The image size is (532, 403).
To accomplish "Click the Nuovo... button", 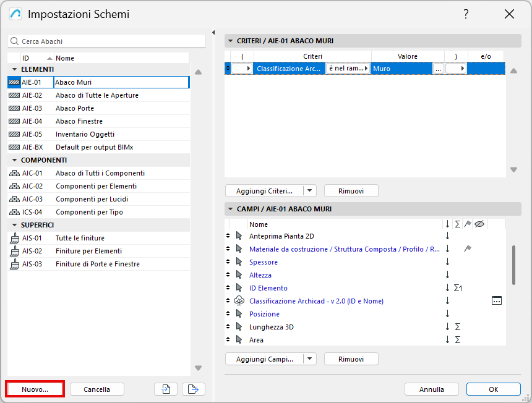I will tap(35, 389).
